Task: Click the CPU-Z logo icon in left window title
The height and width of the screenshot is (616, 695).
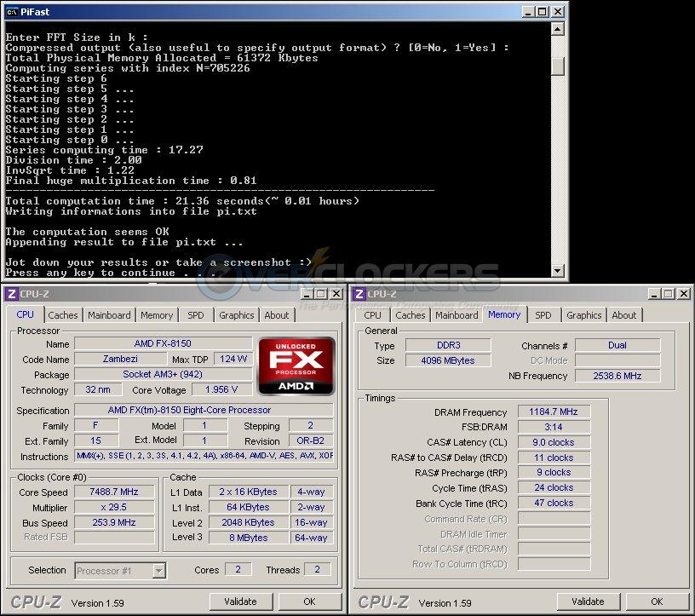Action: 12,294
